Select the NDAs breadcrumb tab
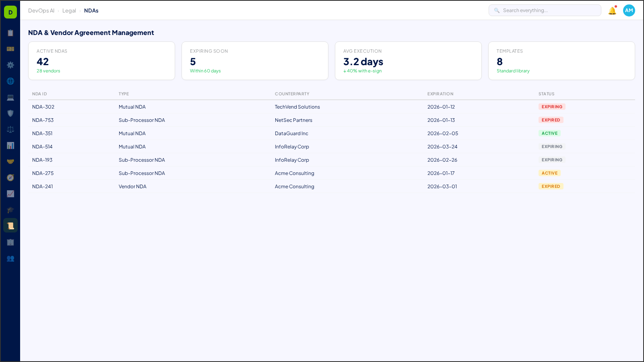The image size is (644, 362). 91,10
